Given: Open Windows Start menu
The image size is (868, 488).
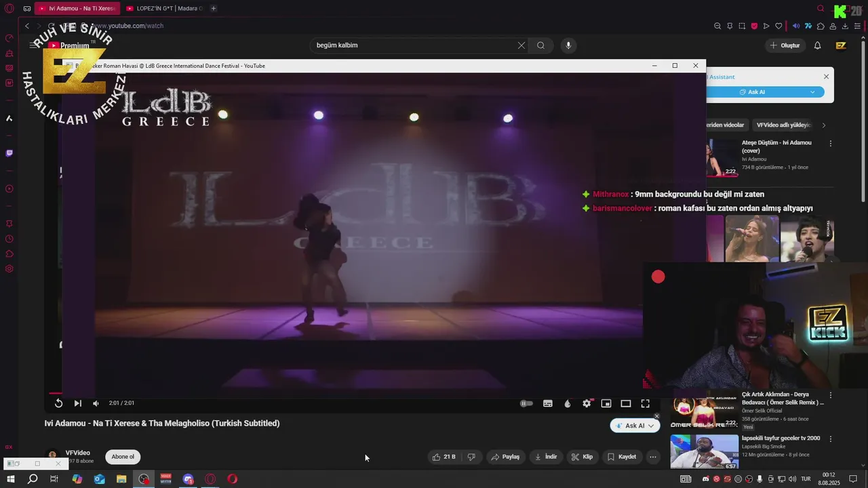Looking at the screenshot, I should tap(10, 479).
